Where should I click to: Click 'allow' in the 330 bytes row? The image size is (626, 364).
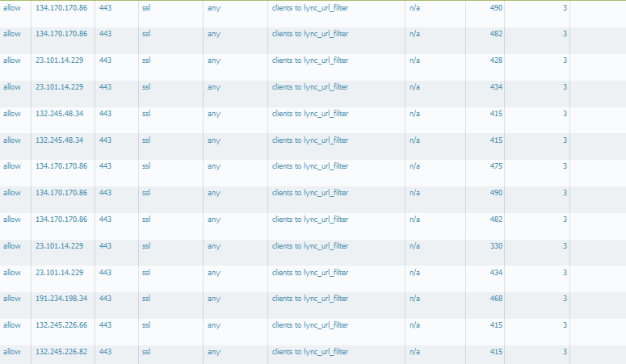point(12,246)
